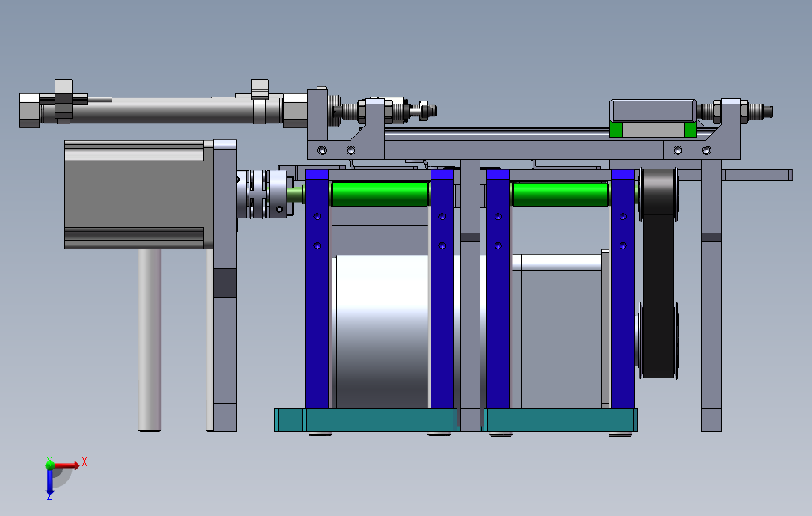Pick the linear guide carriage with green end caps
The image size is (812, 516).
652,119
